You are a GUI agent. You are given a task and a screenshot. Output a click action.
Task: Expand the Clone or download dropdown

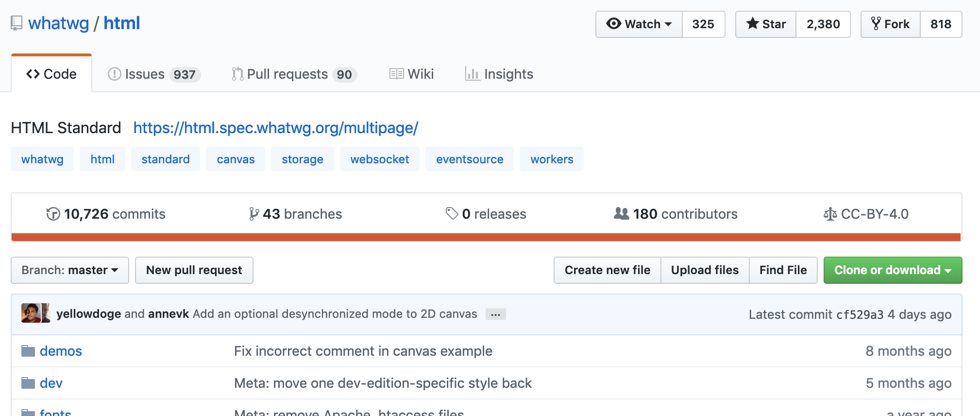[893, 270]
